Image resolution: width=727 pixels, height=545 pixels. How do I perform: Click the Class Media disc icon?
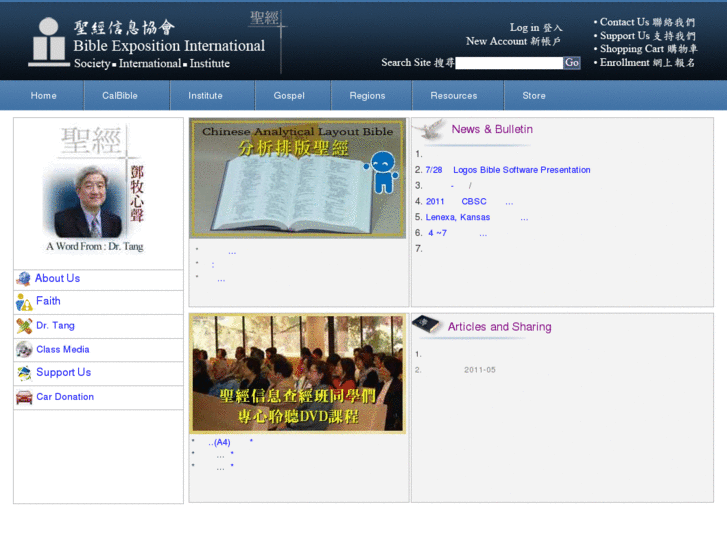[24, 350]
